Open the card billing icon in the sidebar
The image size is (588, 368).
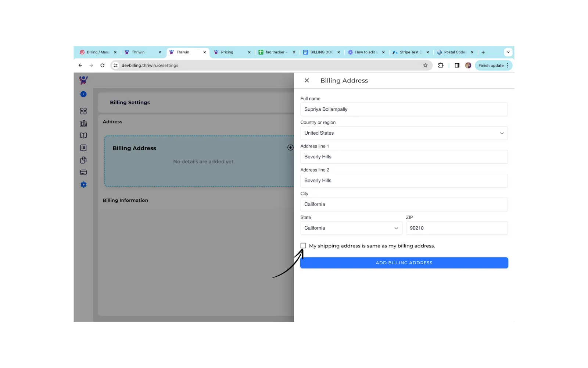83,172
